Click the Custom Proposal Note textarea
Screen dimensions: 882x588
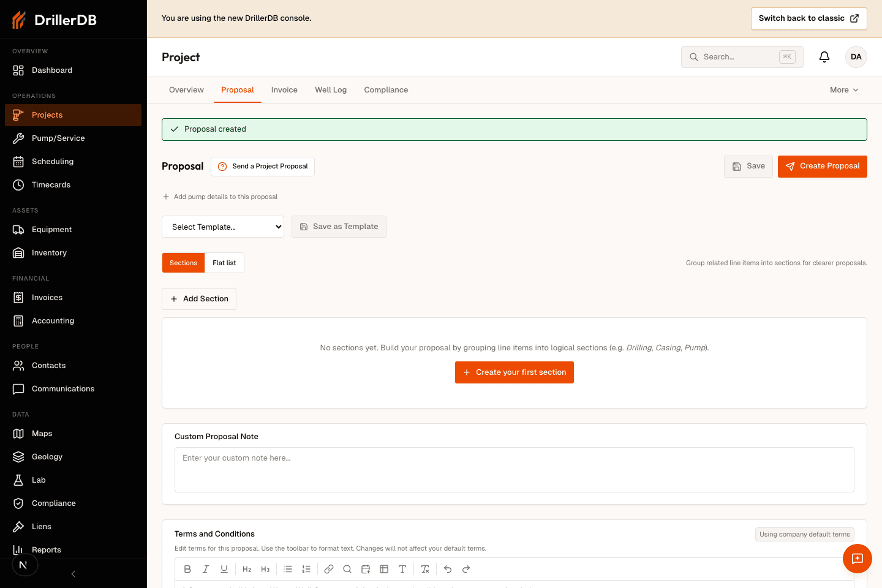coord(514,470)
